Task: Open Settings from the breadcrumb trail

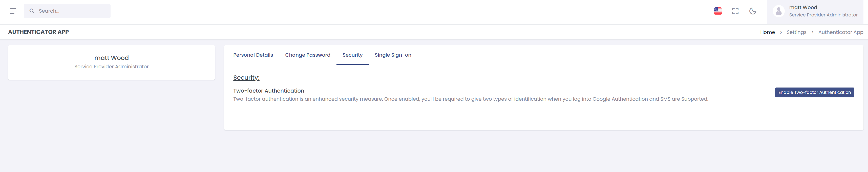Action: point(796,32)
